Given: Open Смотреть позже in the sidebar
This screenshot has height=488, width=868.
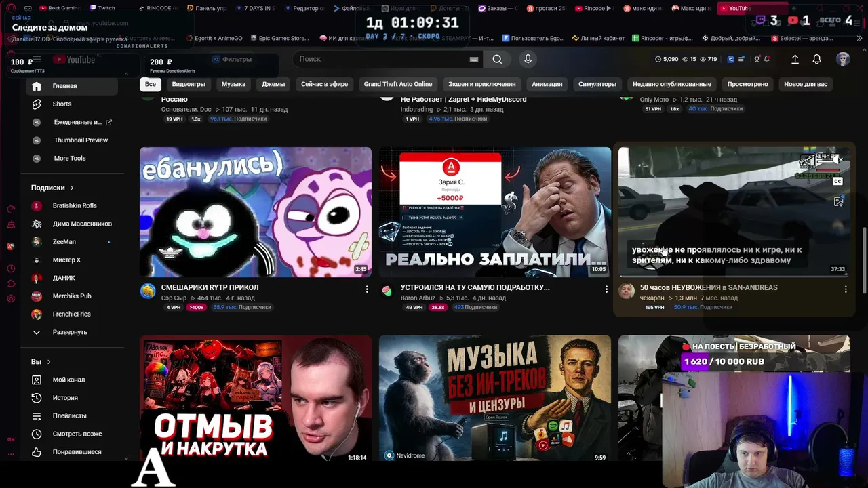Looking at the screenshot, I should pyautogui.click(x=72, y=434).
